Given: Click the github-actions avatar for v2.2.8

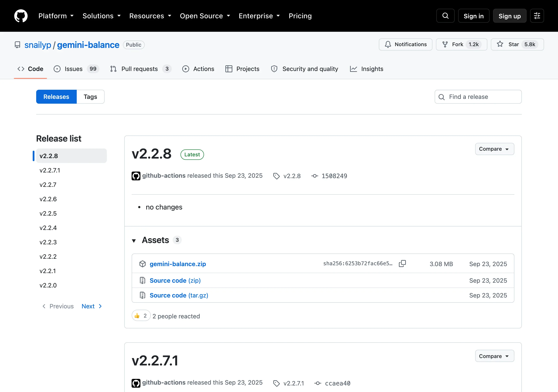Looking at the screenshot, I should 136,176.
